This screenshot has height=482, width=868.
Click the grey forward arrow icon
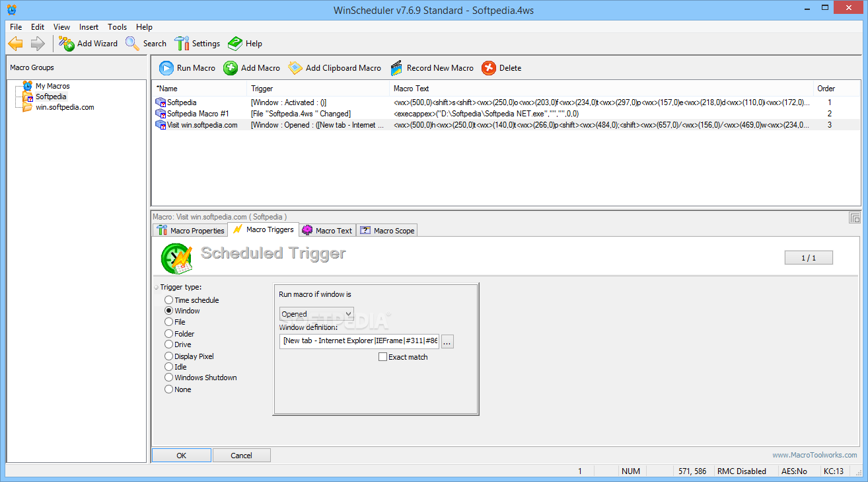coord(38,44)
